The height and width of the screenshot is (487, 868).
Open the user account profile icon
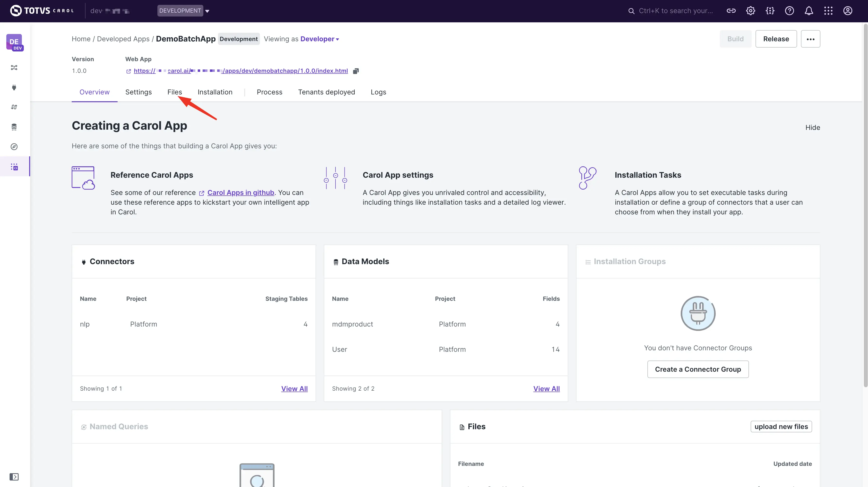tap(848, 11)
